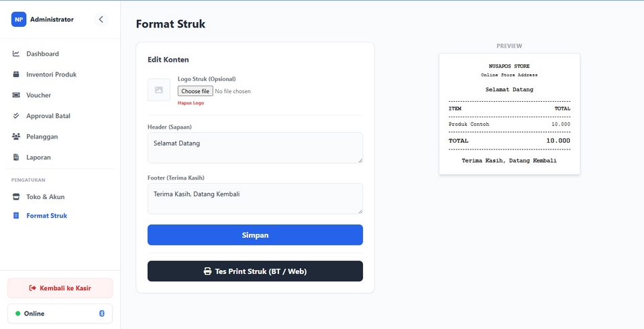Click the Laporan document icon
644x329 pixels.
pos(16,157)
